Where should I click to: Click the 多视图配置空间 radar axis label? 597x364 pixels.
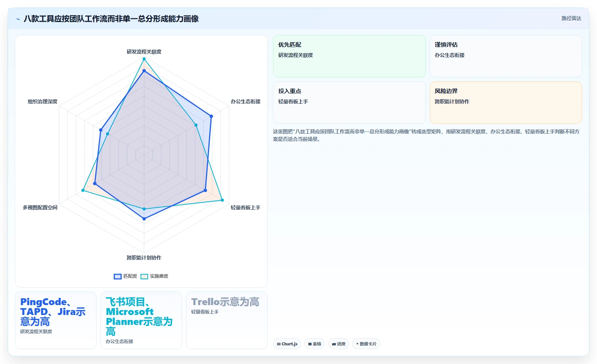(40, 207)
